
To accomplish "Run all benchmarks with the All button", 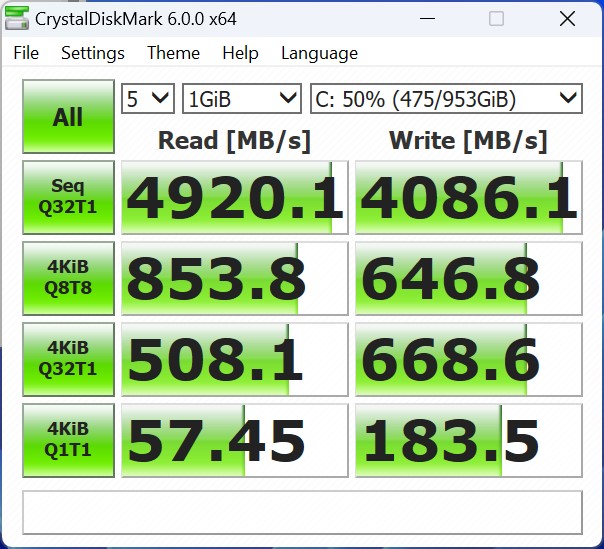I will point(68,116).
